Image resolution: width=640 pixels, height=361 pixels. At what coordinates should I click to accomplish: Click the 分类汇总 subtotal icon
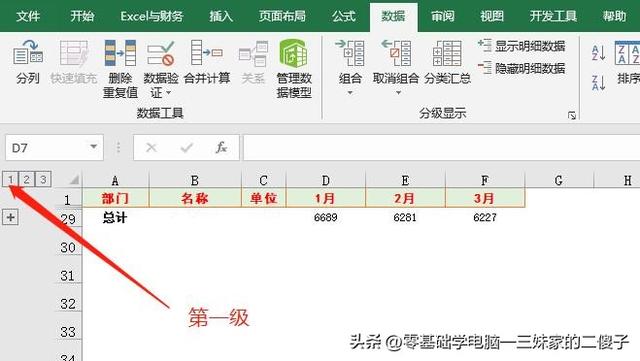[x=447, y=53]
